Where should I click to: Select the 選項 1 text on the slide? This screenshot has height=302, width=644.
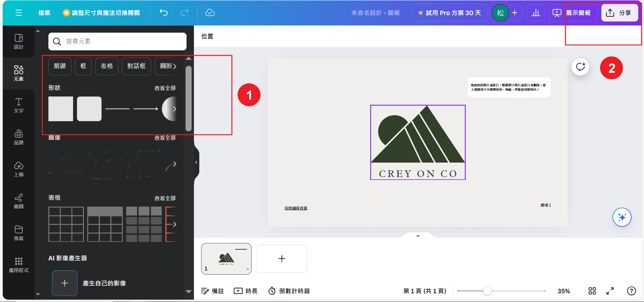[546, 205]
